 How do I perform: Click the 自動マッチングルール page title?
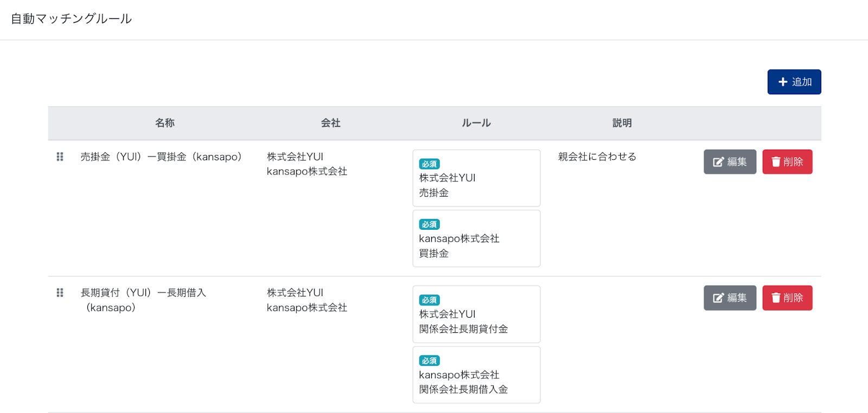tap(71, 18)
